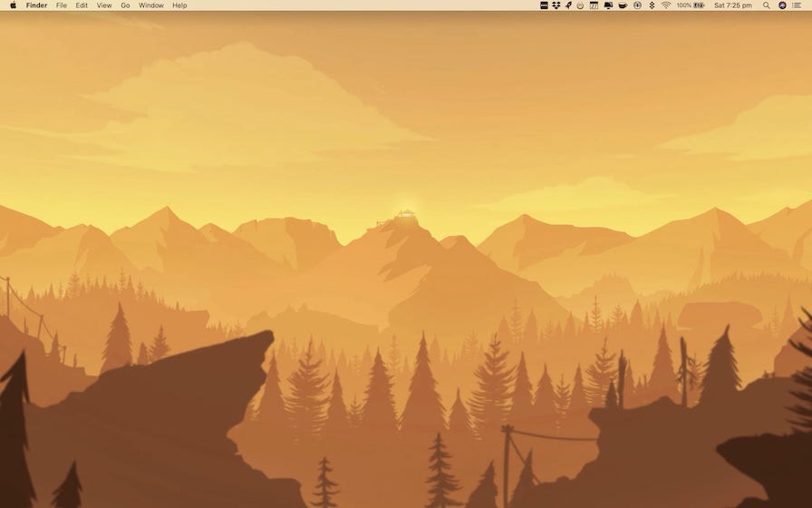Show the battery status at 100%
Image resolution: width=812 pixels, height=508 pixels.
pyautogui.click(x=691, y=5)
